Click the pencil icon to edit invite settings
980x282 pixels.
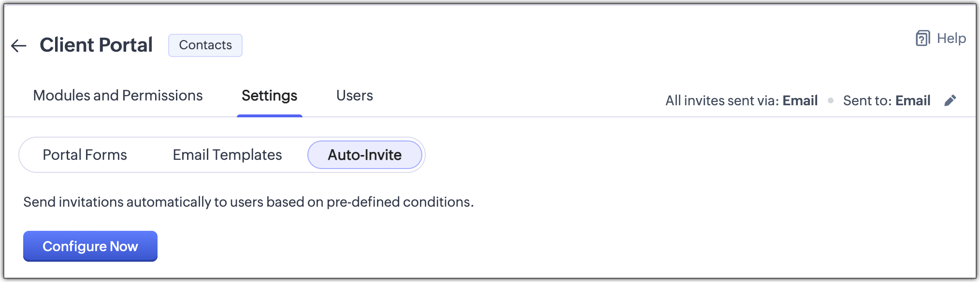(x=950, y=100)
